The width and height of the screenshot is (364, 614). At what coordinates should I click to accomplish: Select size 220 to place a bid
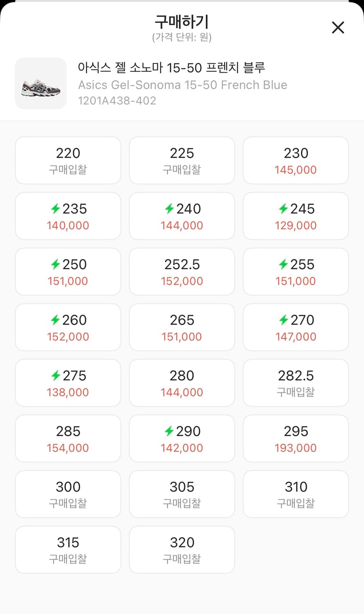[68, 160]
